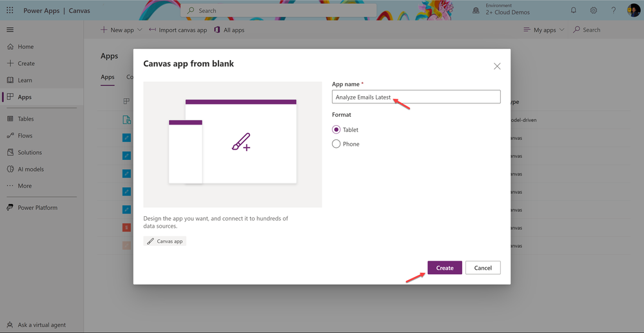Screen dimensions: 644x333
Task: Click All apps toolbar item
Action: click(x=229, y=30)
